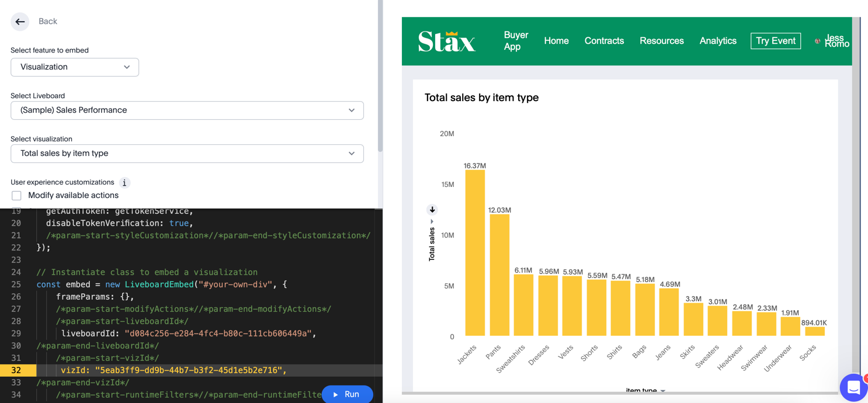Click the Stax logo

point(447,41)
